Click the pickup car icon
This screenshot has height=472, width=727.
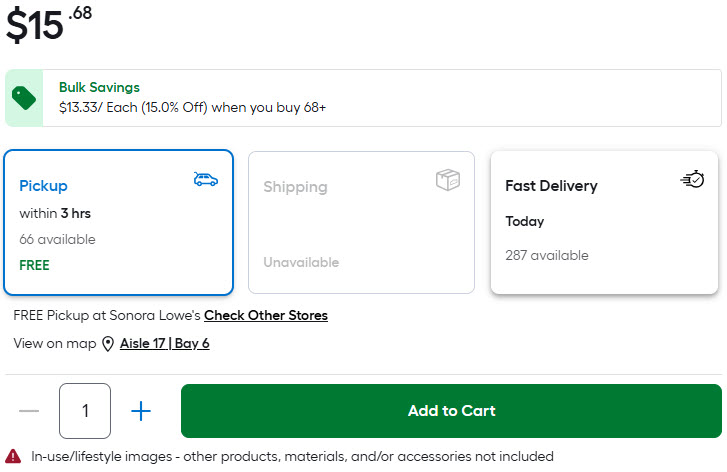[205, 179]
